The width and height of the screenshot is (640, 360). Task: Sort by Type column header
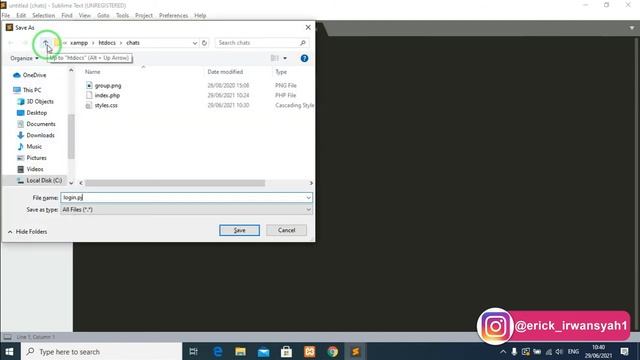pos(281,72)
